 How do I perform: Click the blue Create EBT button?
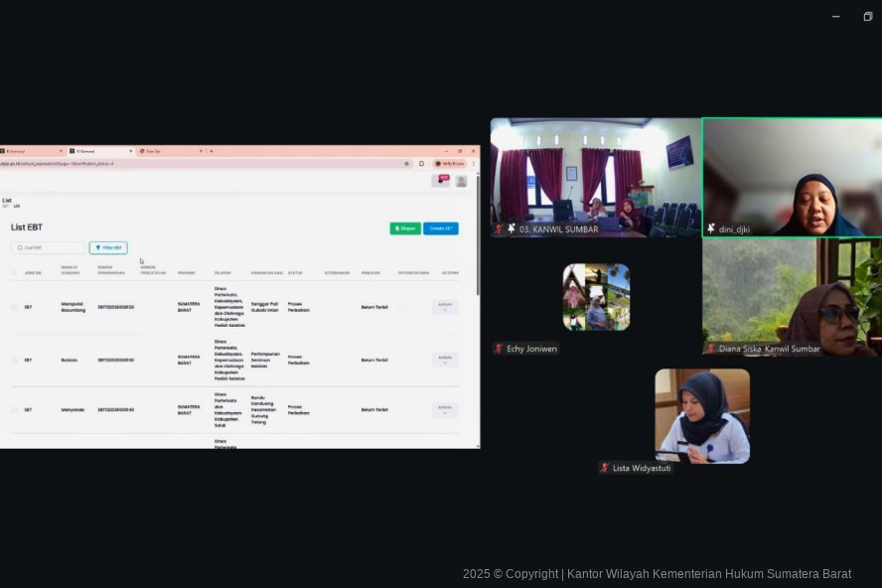click(441, 228)
